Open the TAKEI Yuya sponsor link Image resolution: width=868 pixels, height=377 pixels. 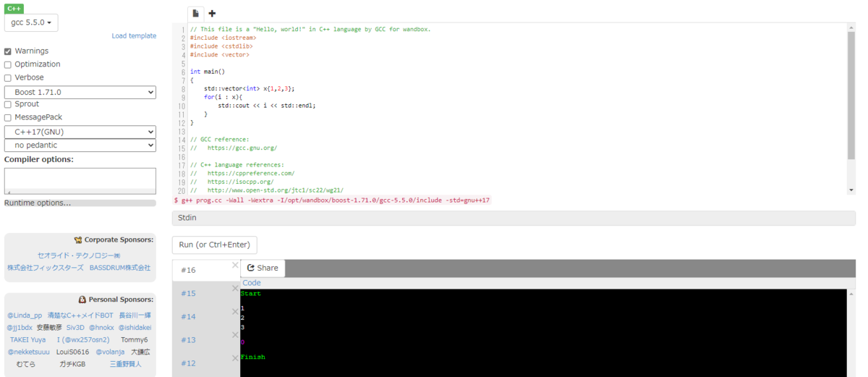click(x=27, y=340)
